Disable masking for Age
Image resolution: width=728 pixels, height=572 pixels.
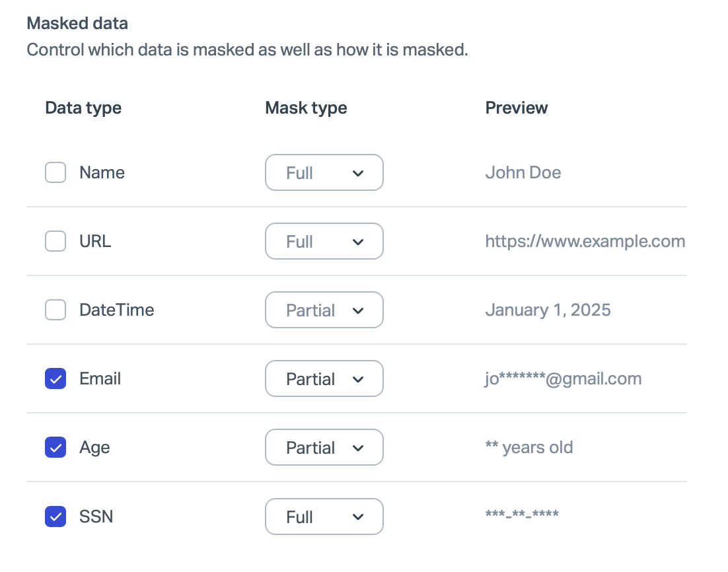[x=55, y=448]
